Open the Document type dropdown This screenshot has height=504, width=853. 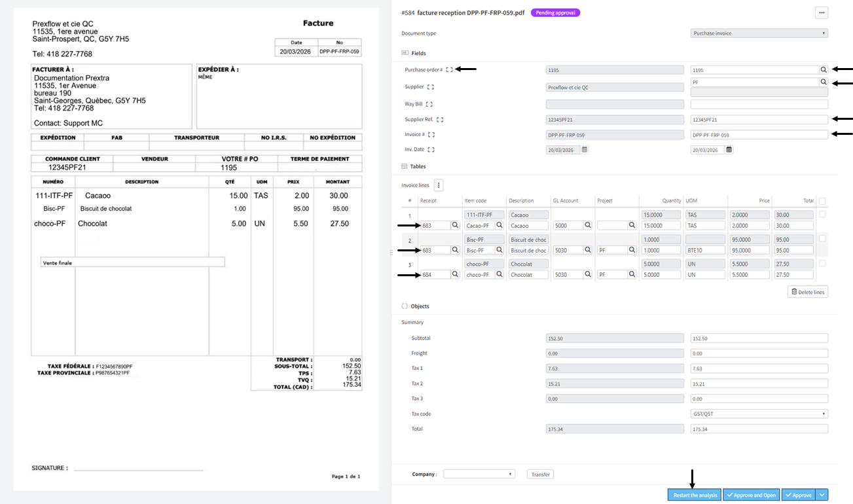point(758,33)
